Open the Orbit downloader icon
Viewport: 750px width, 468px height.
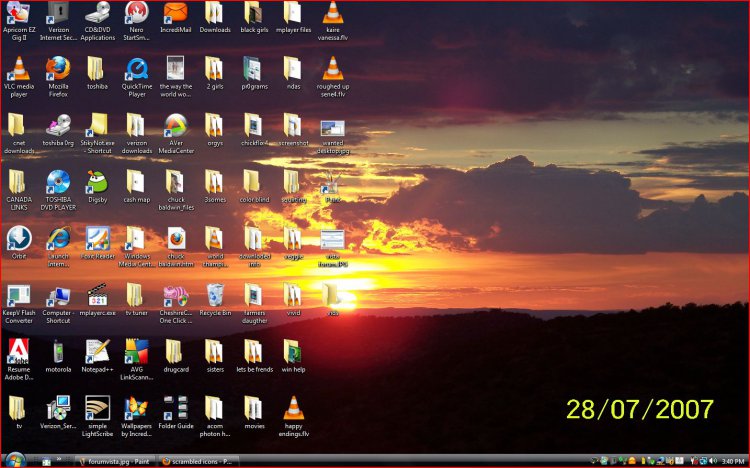[x=19, y=243]
